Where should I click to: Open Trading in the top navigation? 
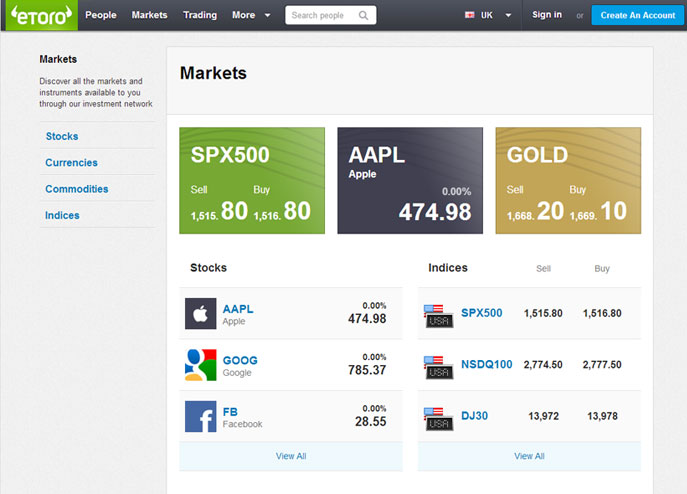pos(200,15)
